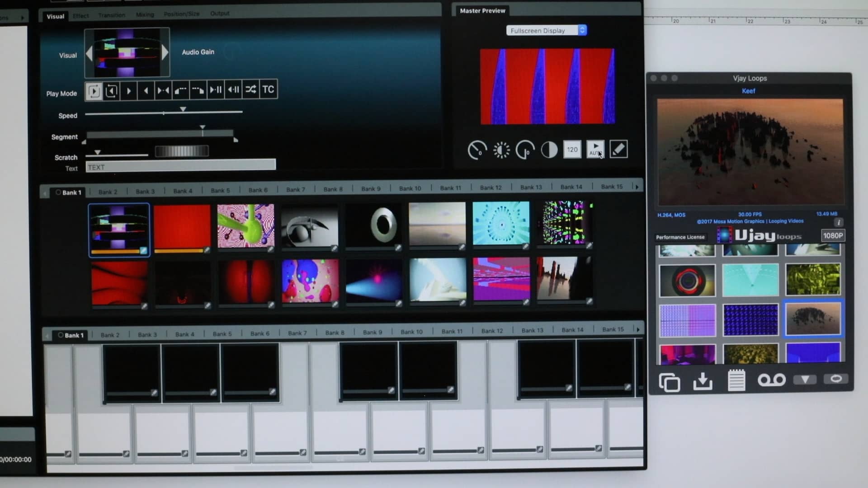This screenshot has width=868, height=488.
Task: Select the shuffle play mode icon
Action: pos(251,90)
